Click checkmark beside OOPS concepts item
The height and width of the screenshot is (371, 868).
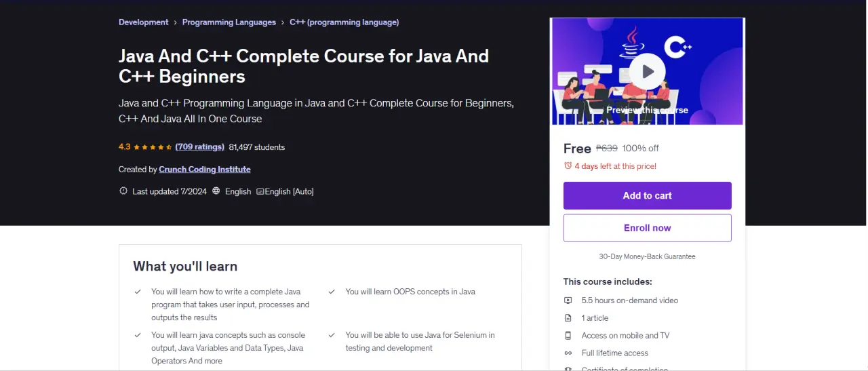point(332,292)
